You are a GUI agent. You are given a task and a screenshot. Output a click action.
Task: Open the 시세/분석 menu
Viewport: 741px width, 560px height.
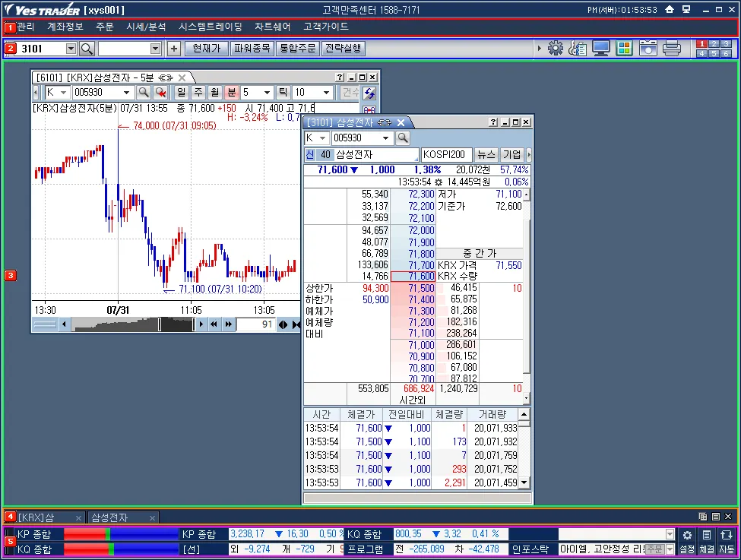(146, 27)
